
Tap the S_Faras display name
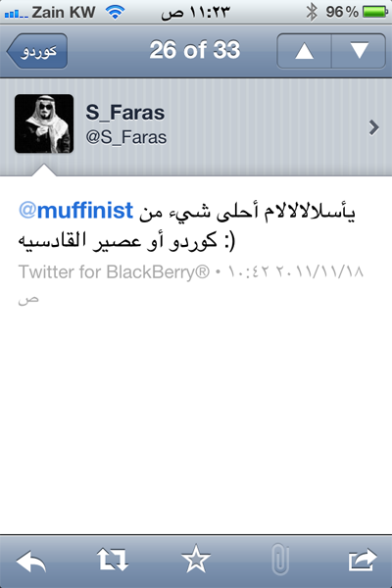tap(124, 113)
